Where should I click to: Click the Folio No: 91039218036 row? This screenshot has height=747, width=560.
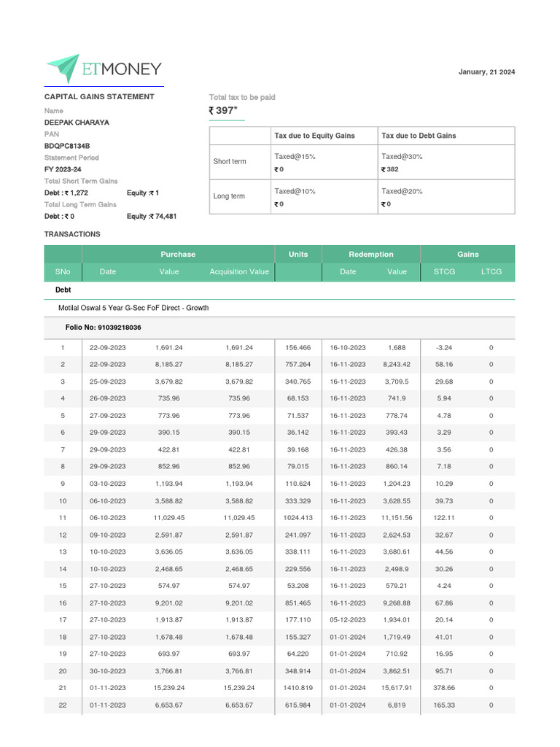click(279, 328)
